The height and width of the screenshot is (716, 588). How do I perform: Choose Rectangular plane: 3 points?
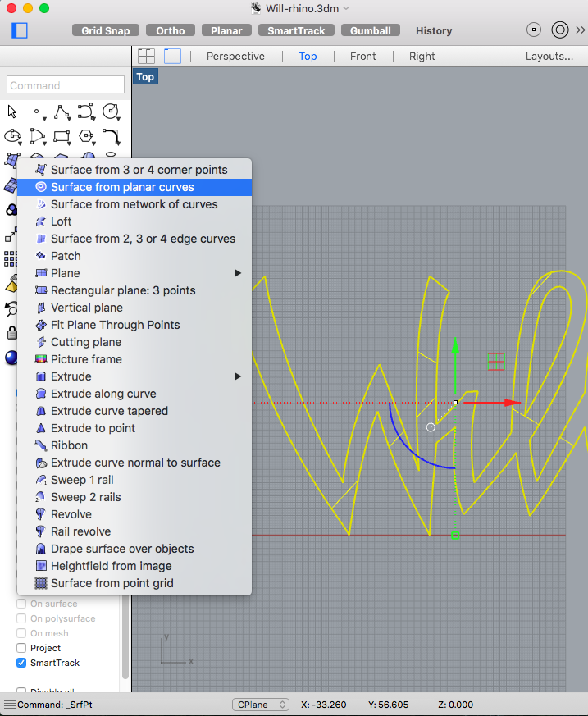tap(134, 290)
